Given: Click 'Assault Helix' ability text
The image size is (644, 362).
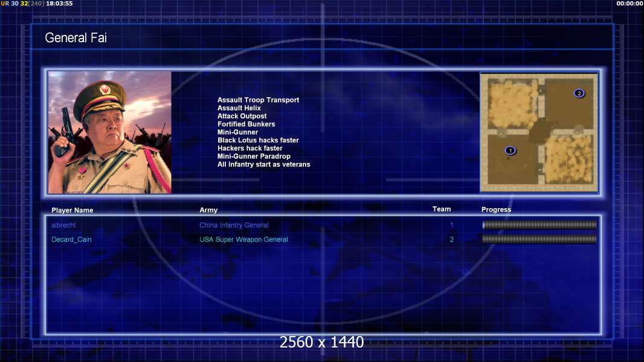Looking at the screenshot, I should [x=239, y=108].
